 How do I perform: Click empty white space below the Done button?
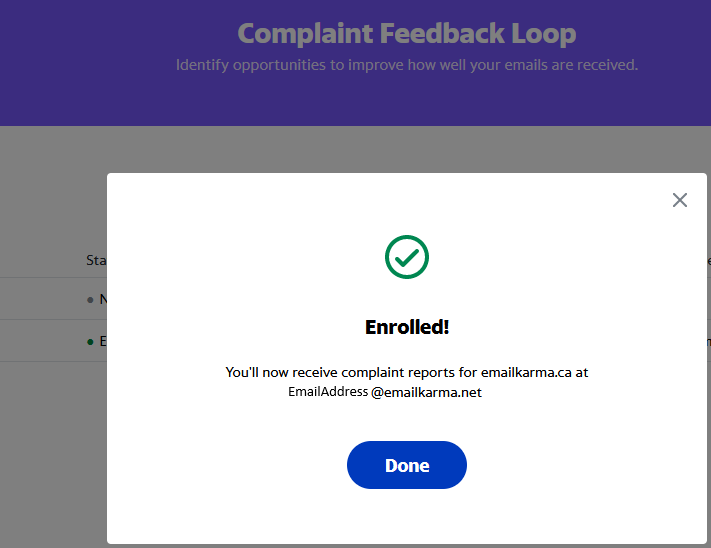coord(407,517)
